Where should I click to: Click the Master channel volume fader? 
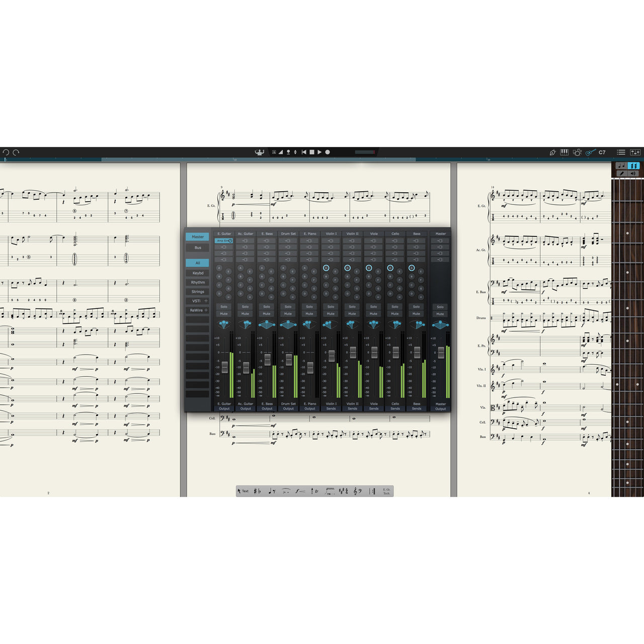441,352
